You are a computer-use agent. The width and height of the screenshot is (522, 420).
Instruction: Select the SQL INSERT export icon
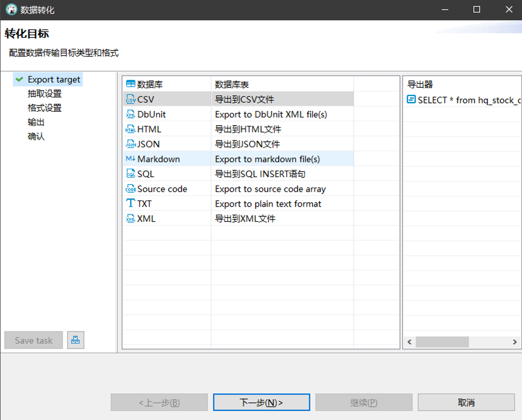coord(130,174)
